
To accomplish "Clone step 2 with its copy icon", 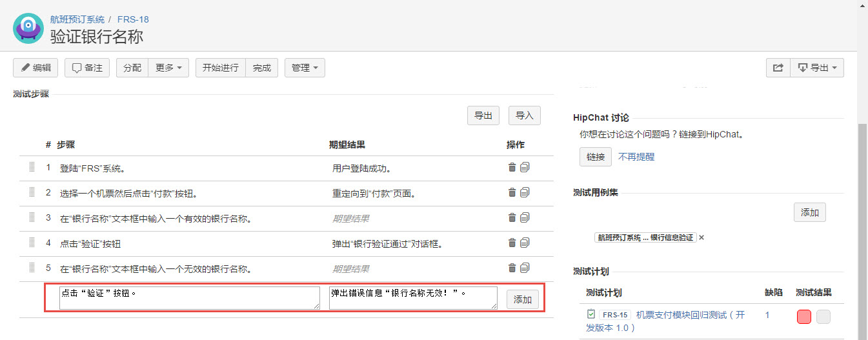I will click(x=525, y=192).
